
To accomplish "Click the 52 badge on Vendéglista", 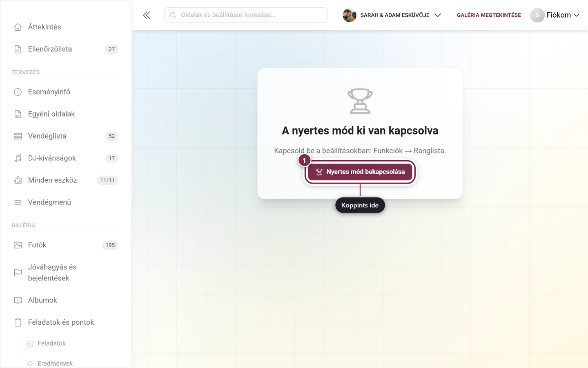I will click(x=112, y=136).
